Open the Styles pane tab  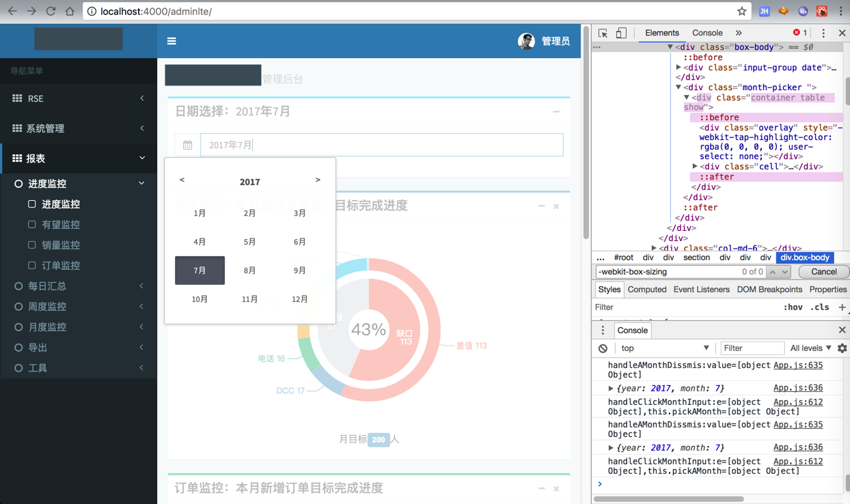pos(609,290)
